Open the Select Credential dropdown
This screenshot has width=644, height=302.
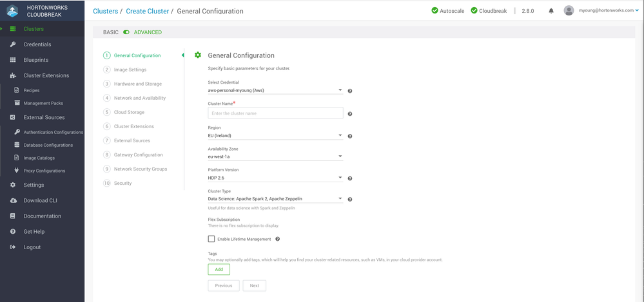(276, 90)
